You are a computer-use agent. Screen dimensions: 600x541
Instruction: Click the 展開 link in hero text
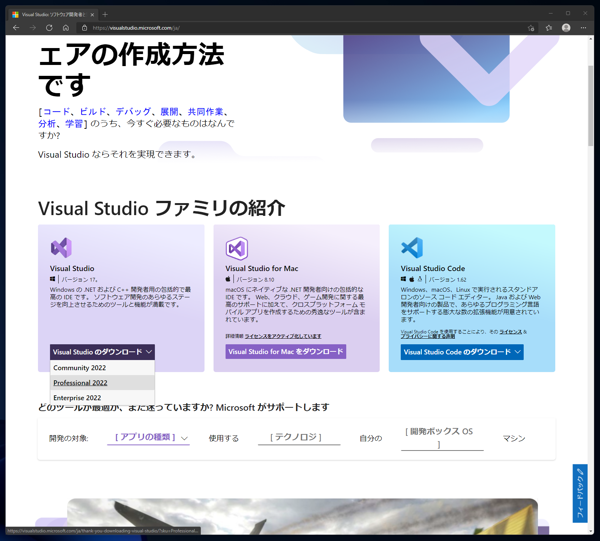(169, 112)
